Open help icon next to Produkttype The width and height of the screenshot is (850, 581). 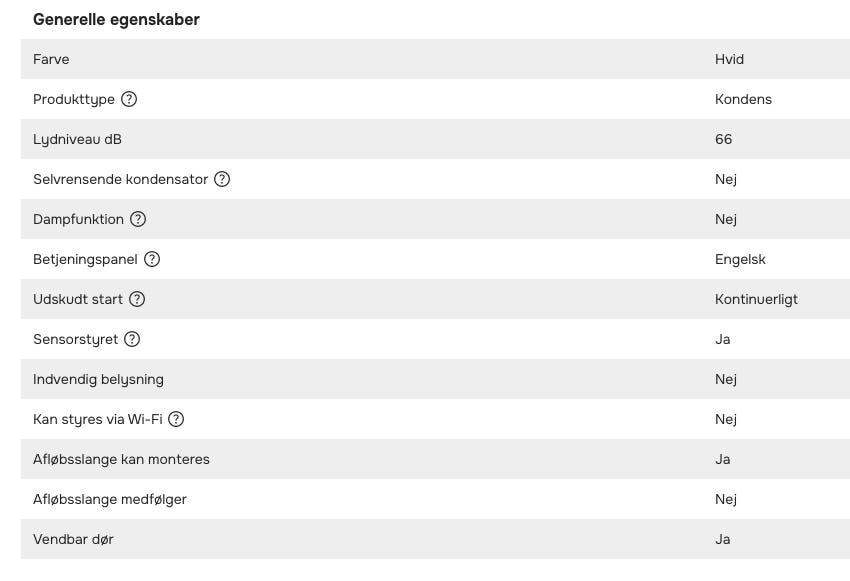(129, 99)
